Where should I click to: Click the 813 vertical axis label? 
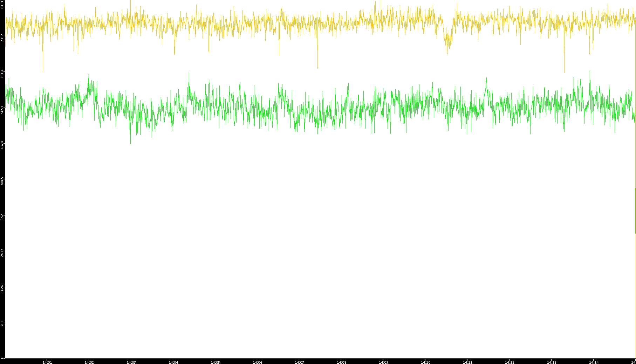click(x=2, y=324)
